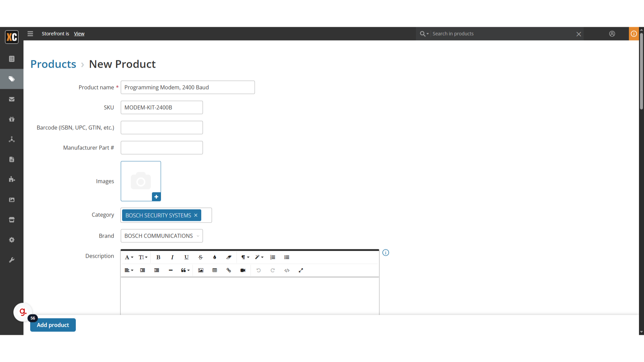Insert a table in the description
The image size is (644, 362).
point(215,270)
